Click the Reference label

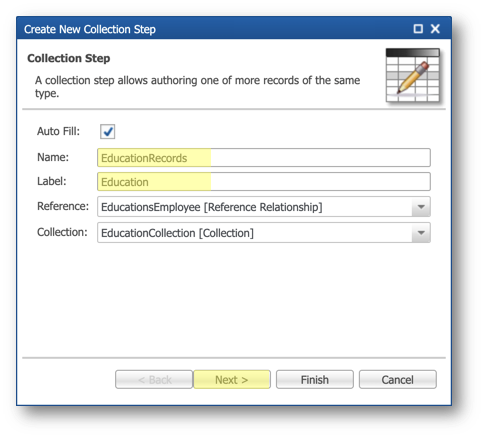click(x=63, y=206)
